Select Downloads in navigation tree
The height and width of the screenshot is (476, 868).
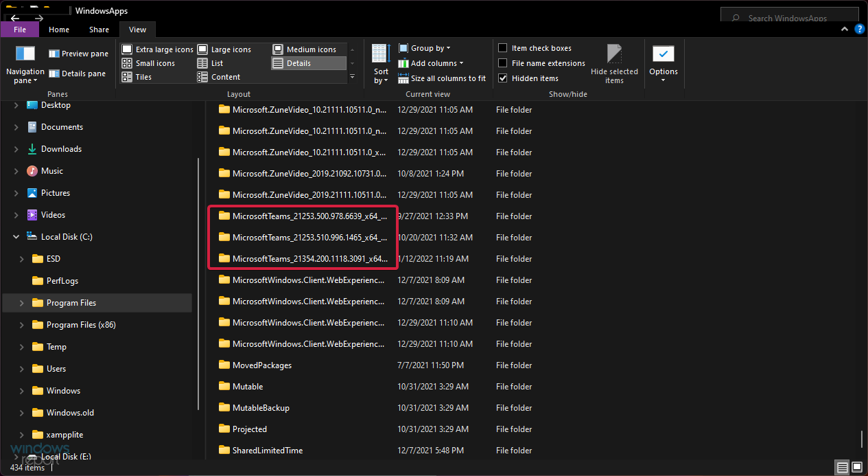(x=61, y=149)
